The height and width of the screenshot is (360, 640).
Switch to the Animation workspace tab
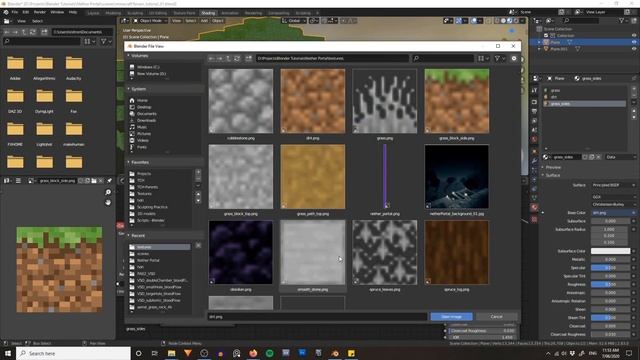click(x=230, y=13)
